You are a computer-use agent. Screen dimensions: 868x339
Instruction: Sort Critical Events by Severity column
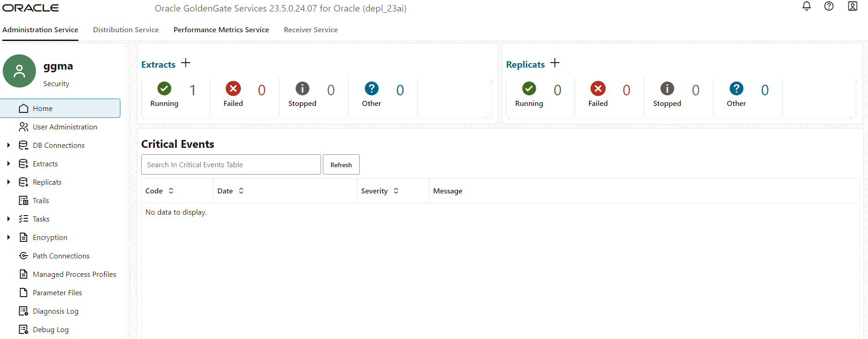(396, 191)
